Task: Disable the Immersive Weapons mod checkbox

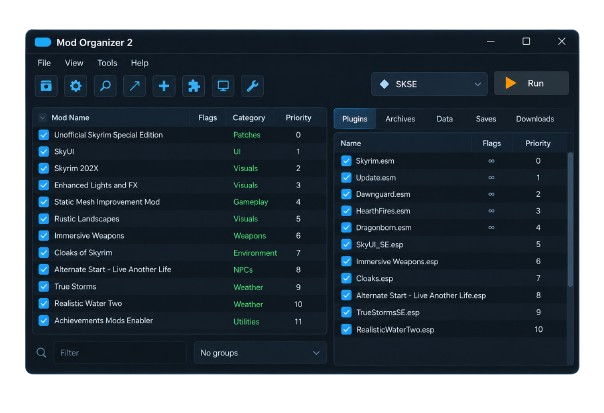Action: pyautogui.click(x=44, y=235)
